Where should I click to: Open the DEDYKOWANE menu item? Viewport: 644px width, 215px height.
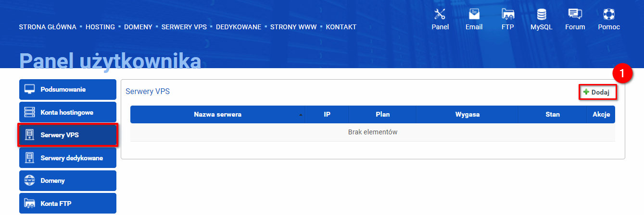239,27
